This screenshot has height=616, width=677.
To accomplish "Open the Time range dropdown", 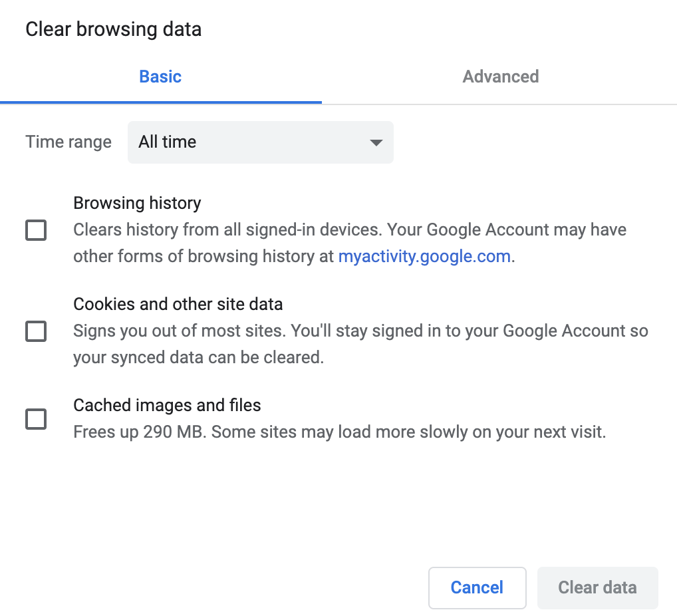I will pyautogui.click(x=260, y=142).
